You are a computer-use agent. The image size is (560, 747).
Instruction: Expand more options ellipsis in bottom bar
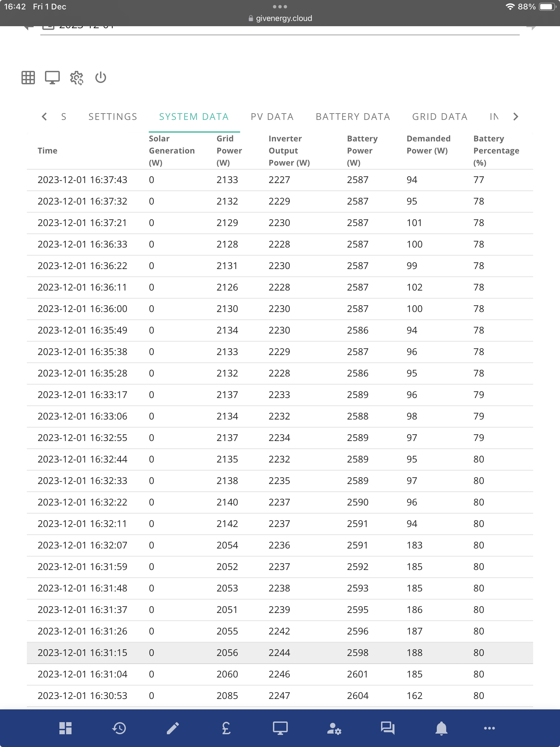point(489,728)
